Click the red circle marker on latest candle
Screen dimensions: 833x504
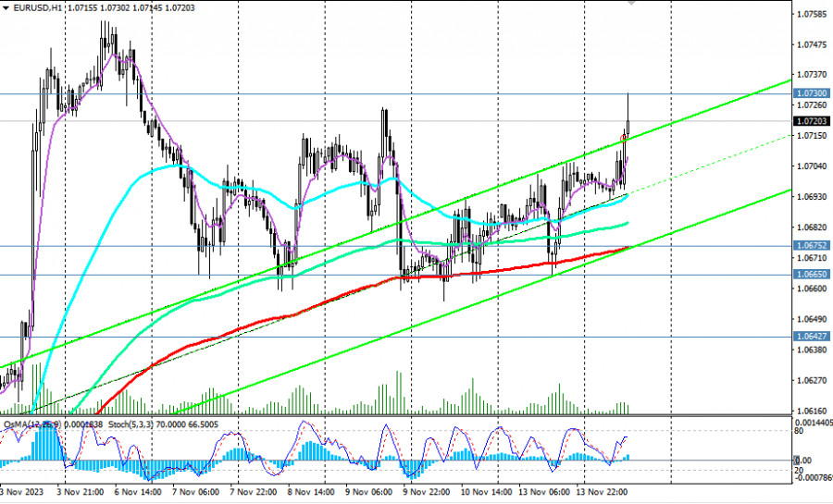pyautogui.click(x=624, y=139)
